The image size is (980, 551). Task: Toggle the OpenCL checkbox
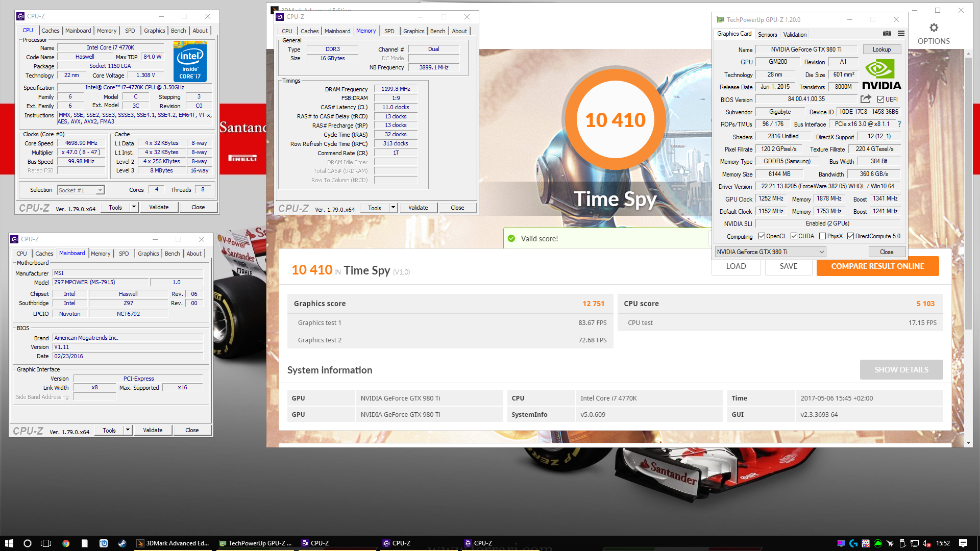[x=762, y=236]
